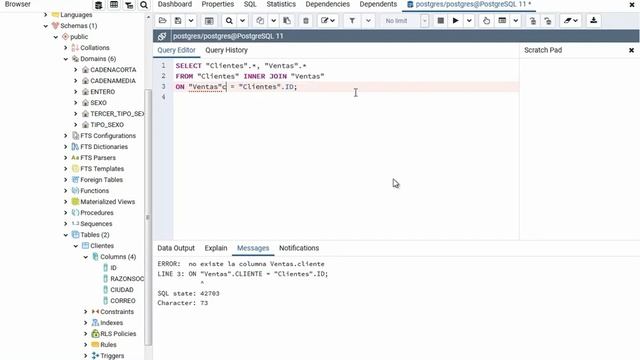
Task: Click the Open File toolbar icon
Action: tap(162, 20)
